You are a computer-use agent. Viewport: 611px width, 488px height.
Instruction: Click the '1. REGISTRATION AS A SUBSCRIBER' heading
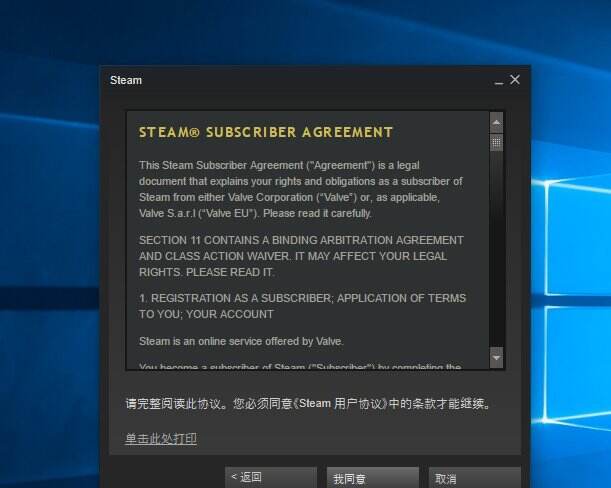302,306
